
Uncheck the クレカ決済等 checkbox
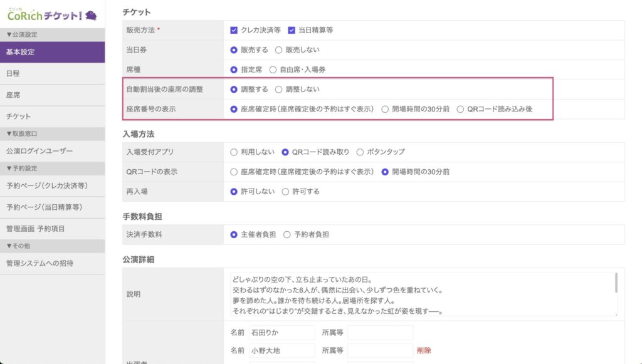pos(234,30)
